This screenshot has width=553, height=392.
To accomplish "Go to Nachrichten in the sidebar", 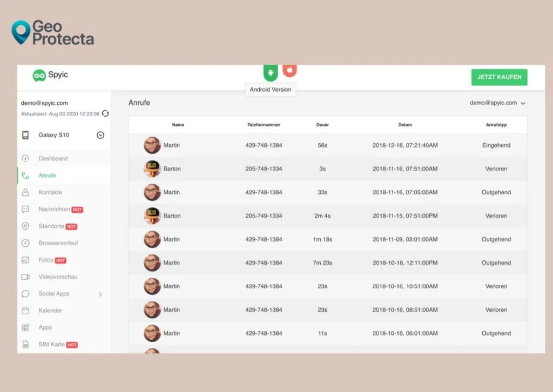I will (x=55, y=209).
